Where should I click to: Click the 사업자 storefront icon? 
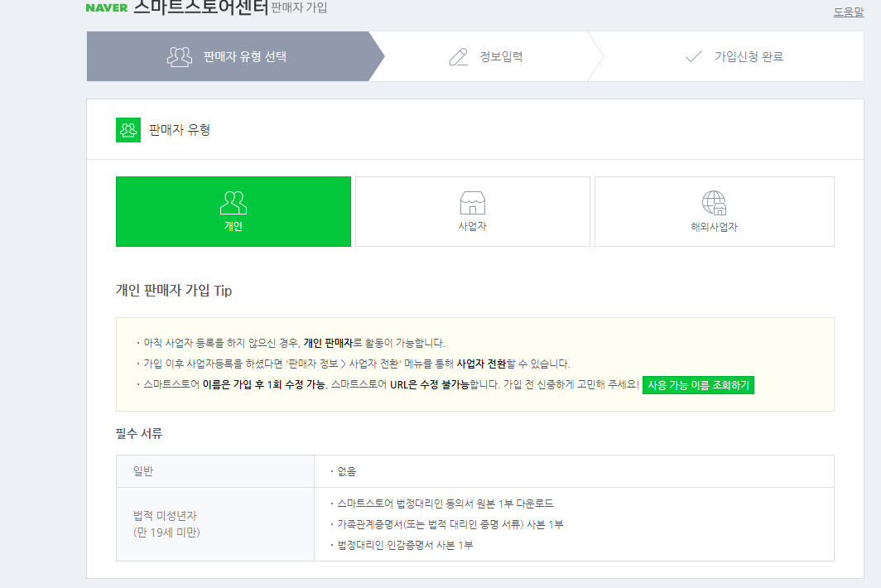click(473, 203)
